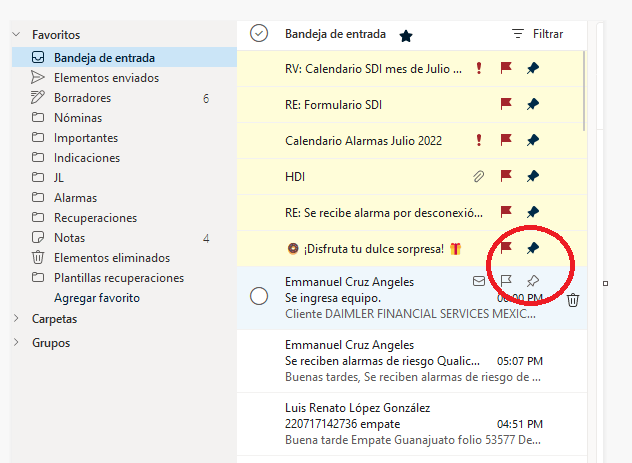Click the select-all circle checkmark in header
This screenshot has width=632, height=463.
pyautogui.click(x=259, y=33)
